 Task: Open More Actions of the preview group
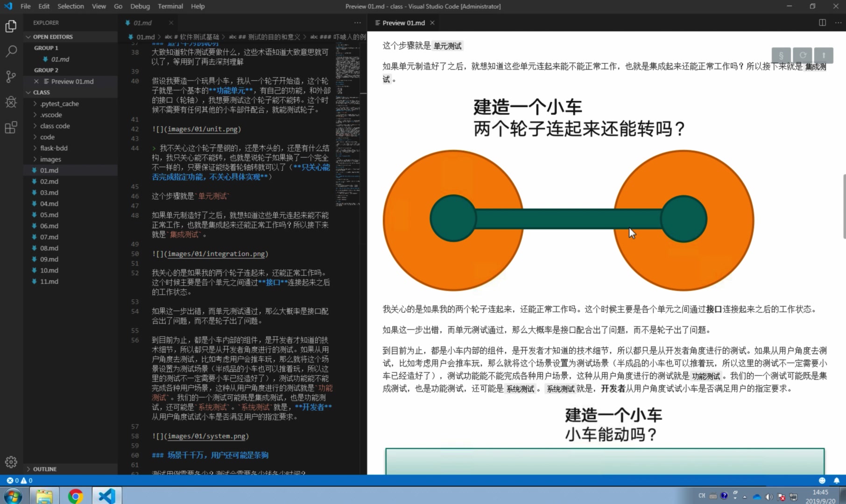coord(839,22)
